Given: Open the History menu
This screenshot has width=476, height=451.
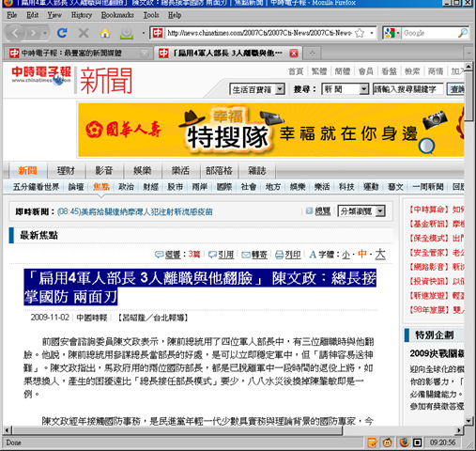Looking at the screenshot, I should (x=82, y=15).
